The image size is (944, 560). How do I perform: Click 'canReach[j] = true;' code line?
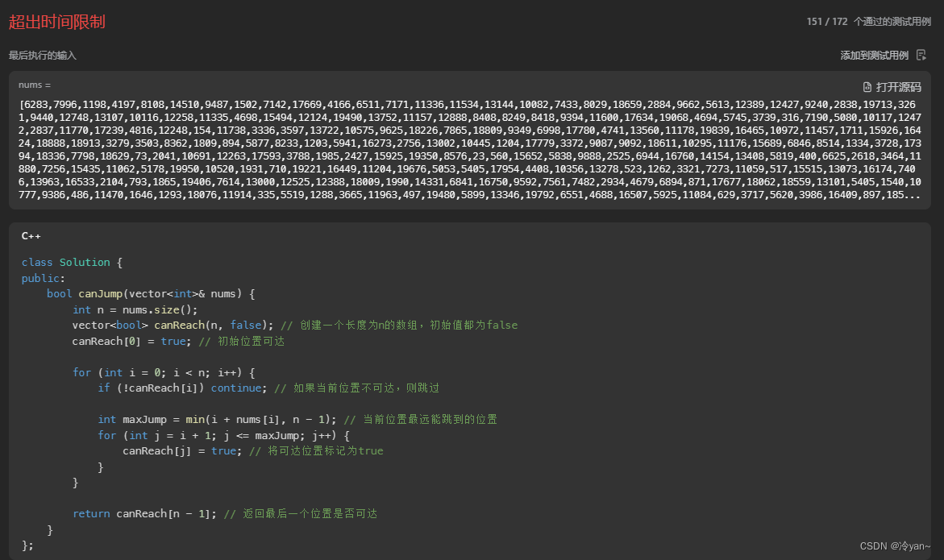pos(253,450)
